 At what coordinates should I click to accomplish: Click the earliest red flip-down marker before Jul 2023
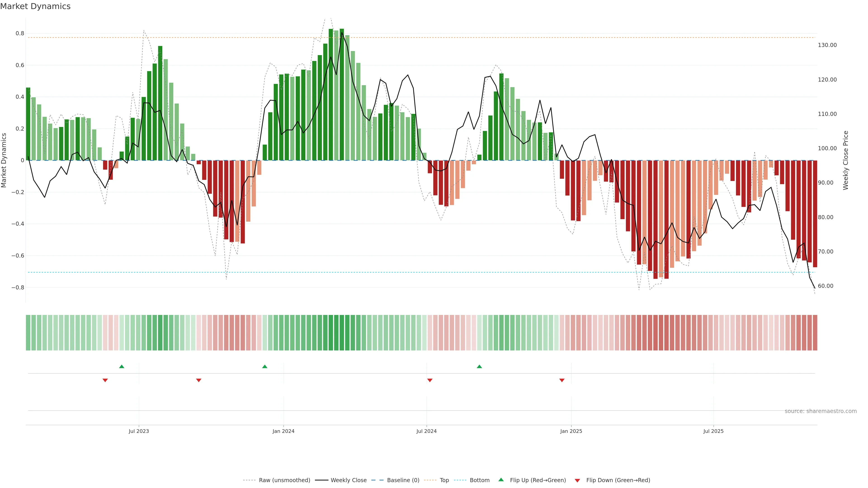105,380
